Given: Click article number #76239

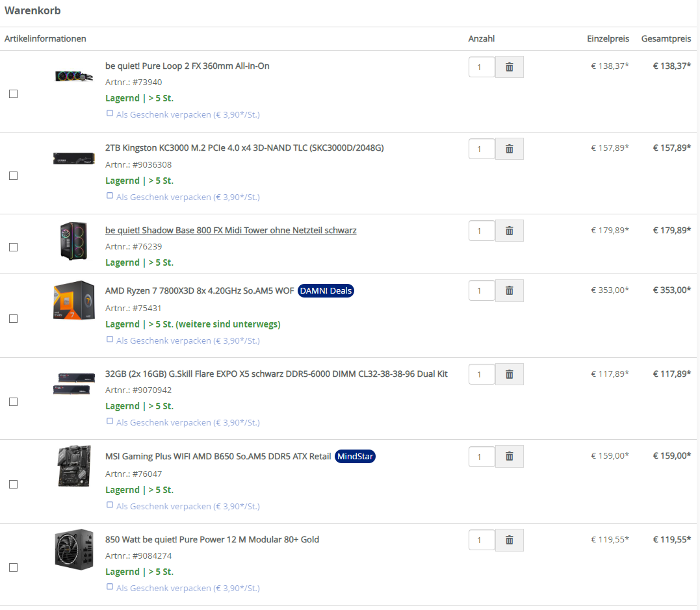Looking at the screenshot, I should pyautogui.click(x=148, y=246).
